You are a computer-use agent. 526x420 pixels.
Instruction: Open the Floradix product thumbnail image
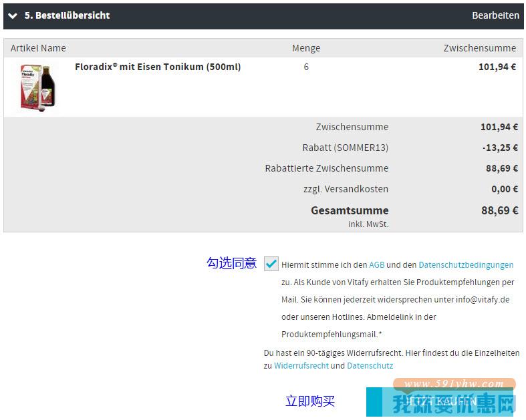point(37,87)
